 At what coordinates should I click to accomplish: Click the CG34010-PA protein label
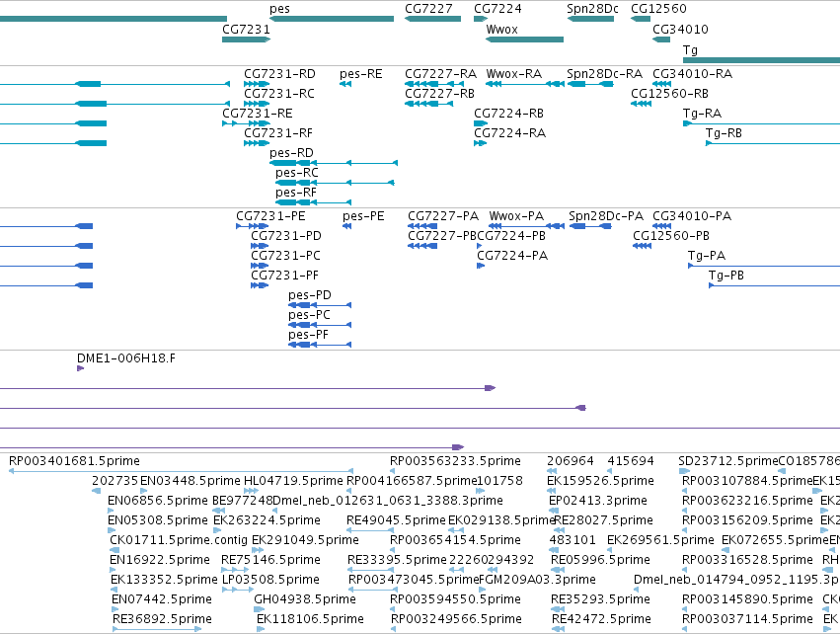[692, 216]
